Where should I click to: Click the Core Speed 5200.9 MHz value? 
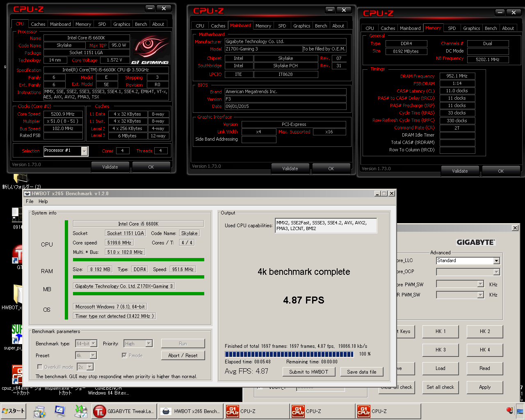click(x=62, y=114)
